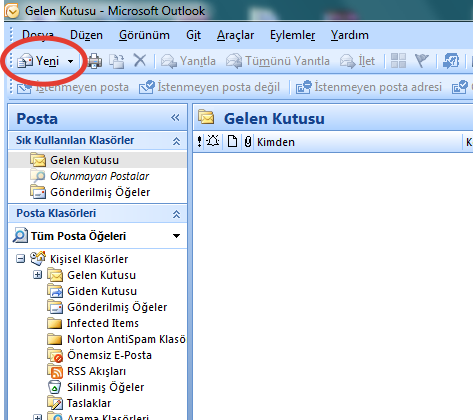Click Tümünü Yanıtla reply-all button
The image size is (473, 420).
pos(278,61)
